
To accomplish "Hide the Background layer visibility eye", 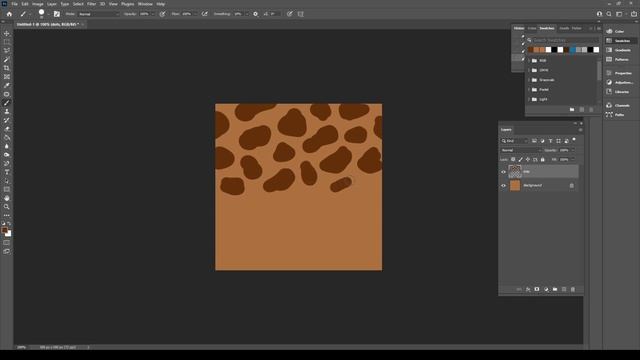I will (503, 186).
